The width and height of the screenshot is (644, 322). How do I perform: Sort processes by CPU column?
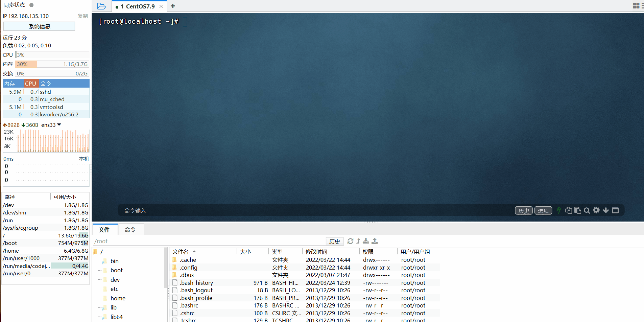coord(31,84)
